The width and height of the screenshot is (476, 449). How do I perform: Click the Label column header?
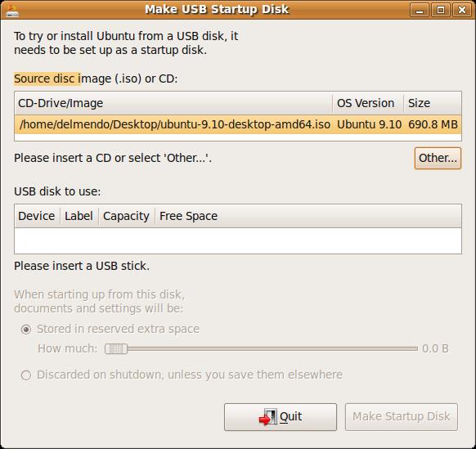click(x=79, y=216)
